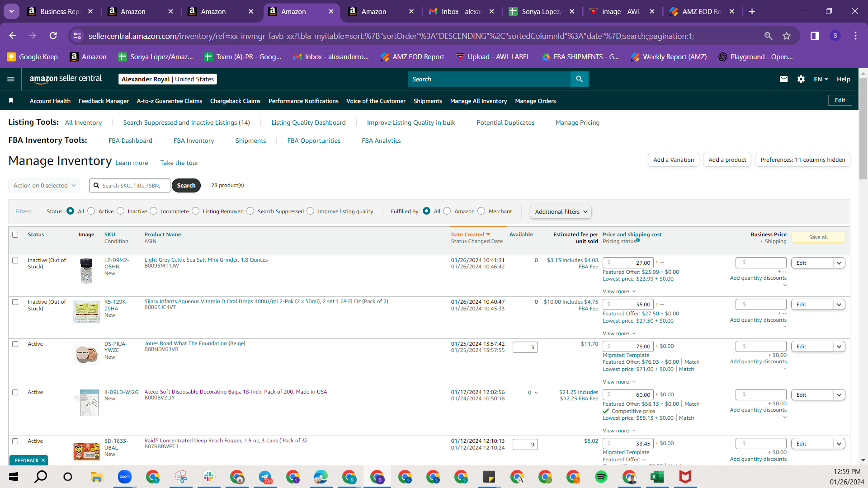
Task: Open Feedback Manager in the nav bar
Action: (x=104, y=101)
